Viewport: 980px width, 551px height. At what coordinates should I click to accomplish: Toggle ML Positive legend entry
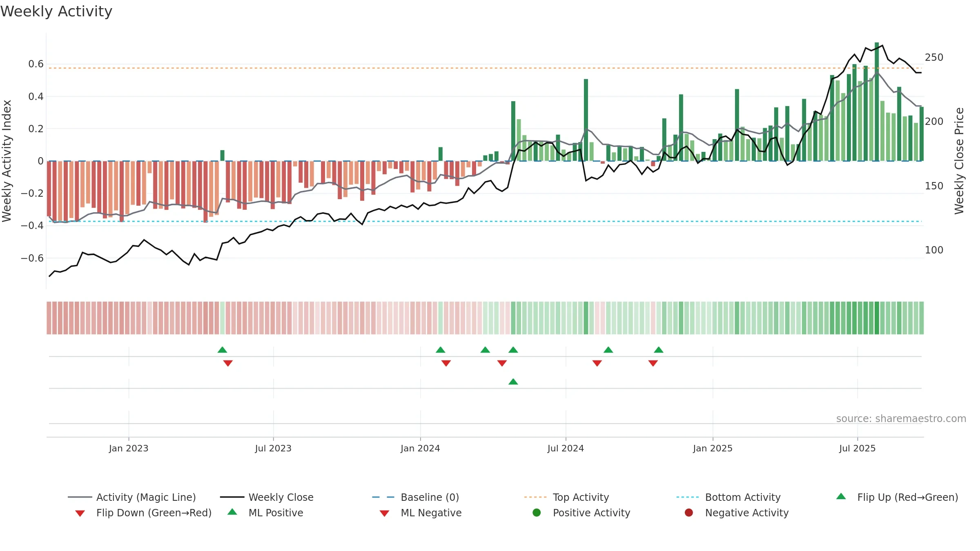(x=265, y=513)
